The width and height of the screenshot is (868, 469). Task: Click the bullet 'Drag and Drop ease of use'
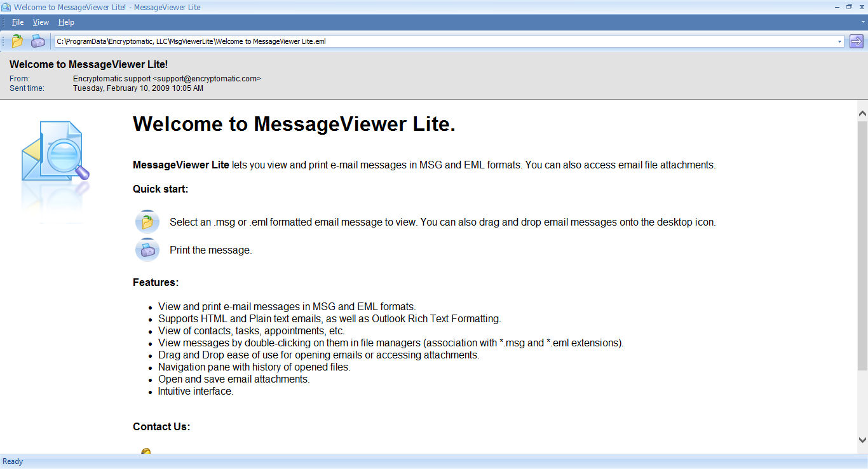[x=319, y=355]
